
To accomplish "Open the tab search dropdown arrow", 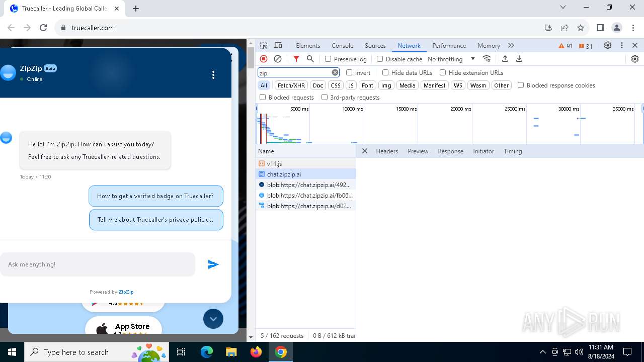I will 563,7.
